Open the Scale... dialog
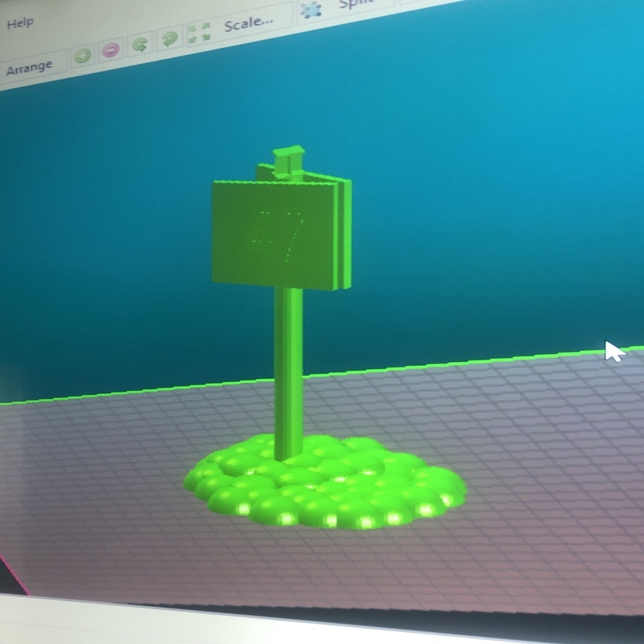The height and width of the screenshot is (644, 644). [247, 22]
